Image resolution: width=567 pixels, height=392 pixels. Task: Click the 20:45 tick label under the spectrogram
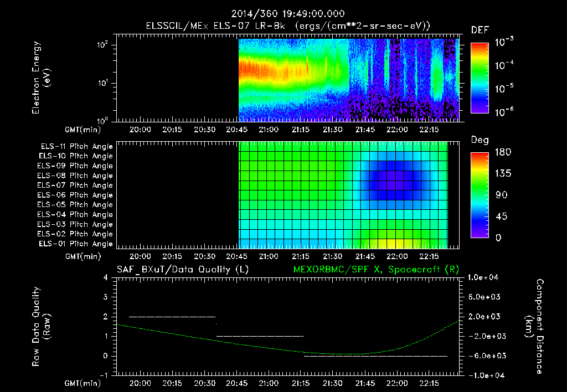pos(236,130)
